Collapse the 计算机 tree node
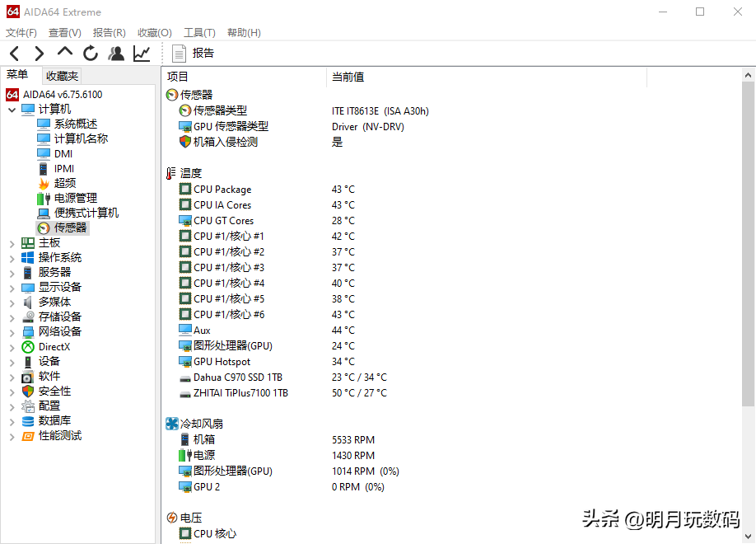756x544 pixels. click(x=12, y=110)
